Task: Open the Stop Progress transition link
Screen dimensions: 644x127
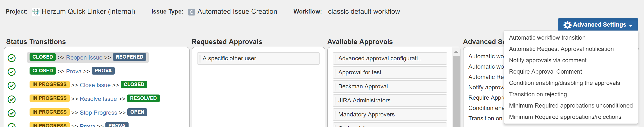Action: coord(98,113)
